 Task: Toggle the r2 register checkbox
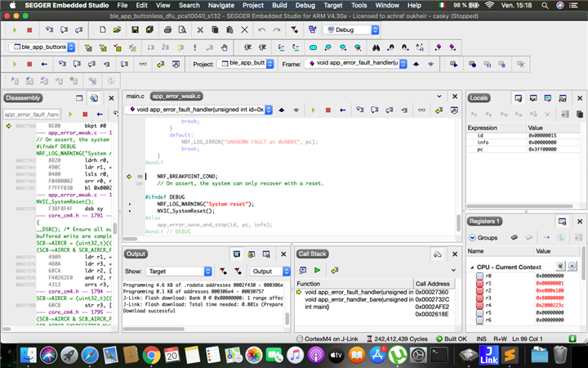coord(479,290)
